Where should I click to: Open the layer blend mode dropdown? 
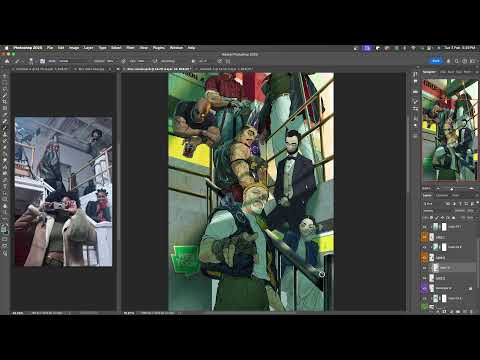(x=436, y=211)
